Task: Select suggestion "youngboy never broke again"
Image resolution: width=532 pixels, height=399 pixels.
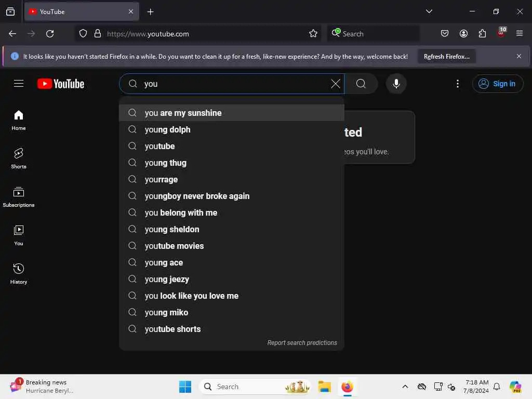Action: point(231,196)
